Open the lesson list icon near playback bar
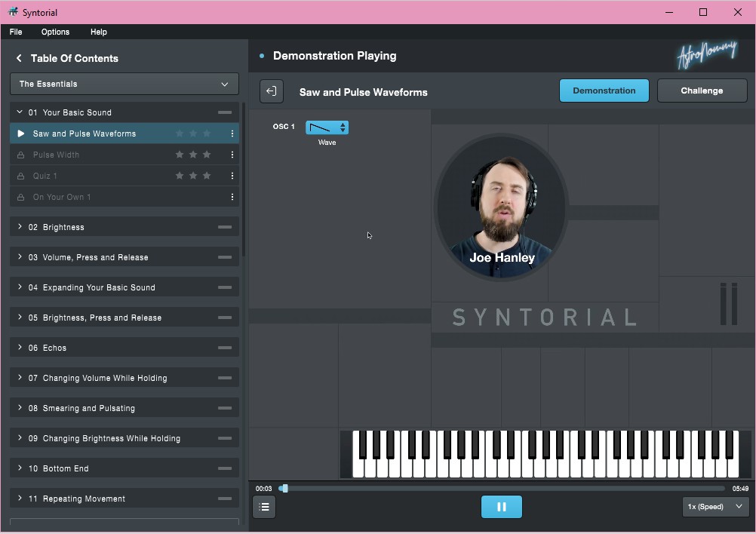The width and height of the screenshot is (756, 534). [x=264, y=507]
